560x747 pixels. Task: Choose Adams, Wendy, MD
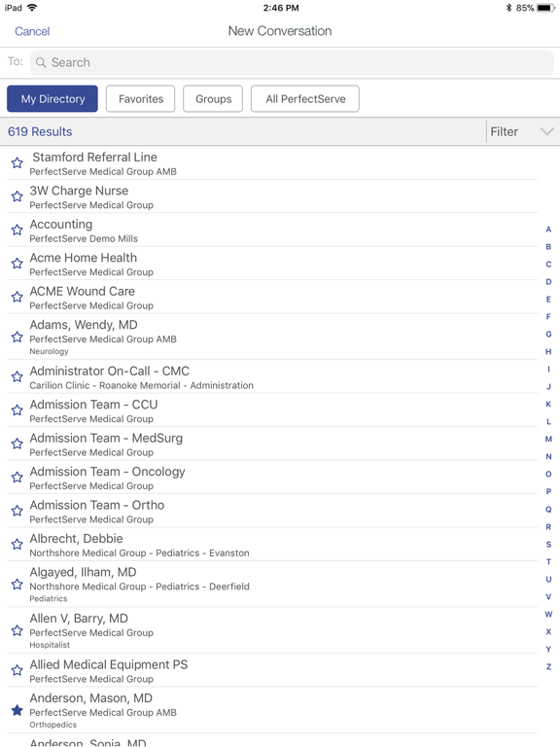pyautogui.click(x=272, y=337)
